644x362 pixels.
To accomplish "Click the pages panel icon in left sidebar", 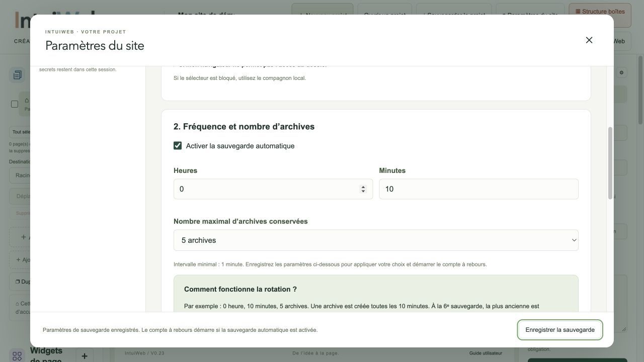I will click(17, 75).
